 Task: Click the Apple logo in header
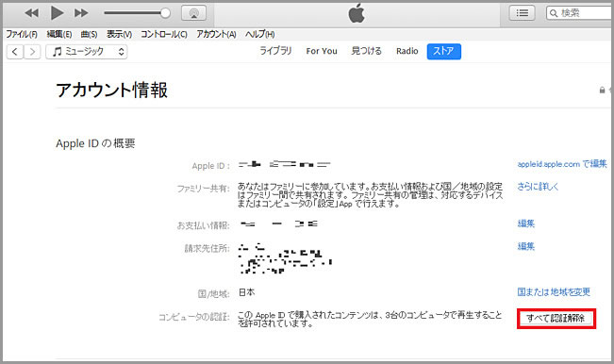coord(357,13)
